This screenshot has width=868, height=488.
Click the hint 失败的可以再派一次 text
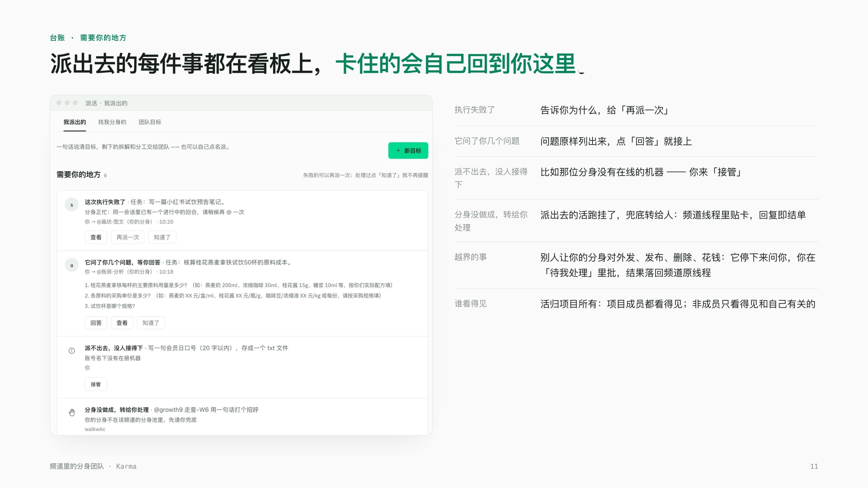[365, 175]
